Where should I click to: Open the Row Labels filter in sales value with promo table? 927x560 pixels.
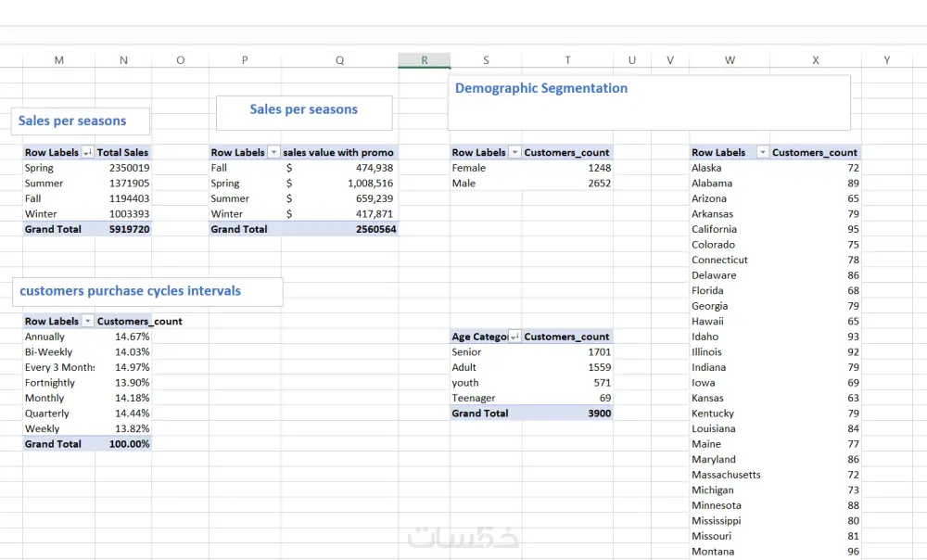click(273, 152)
